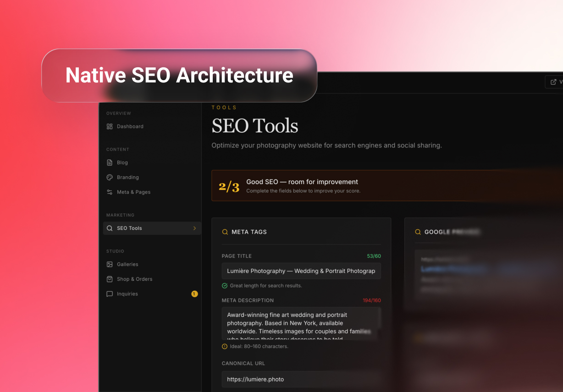Click the Google Preview search icon
The height and width of the screenshot is (392, 563).
click(418, 232)
